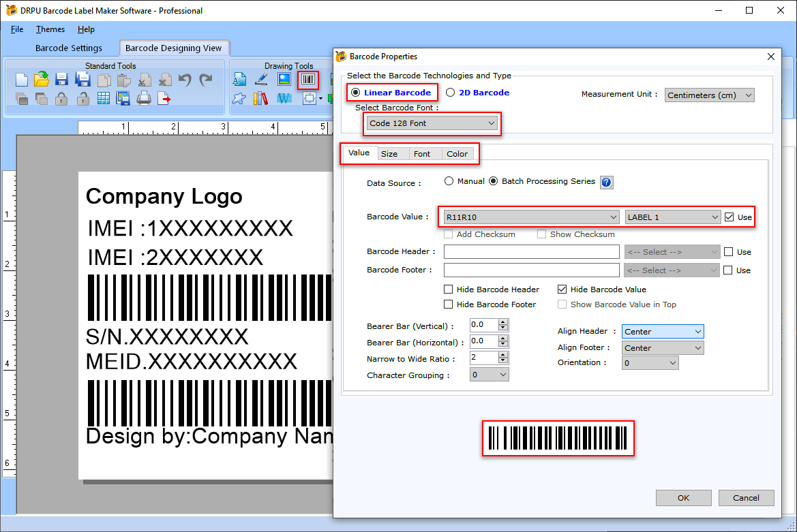Select the Text drawing tool
797x532 pixels.
(x=239, y=79)
